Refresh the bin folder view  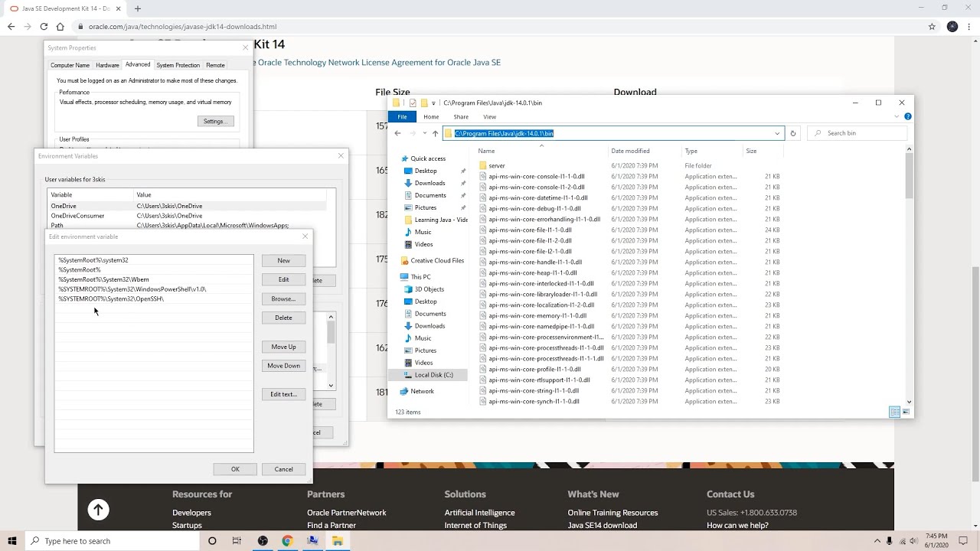(x=792, y=133)
